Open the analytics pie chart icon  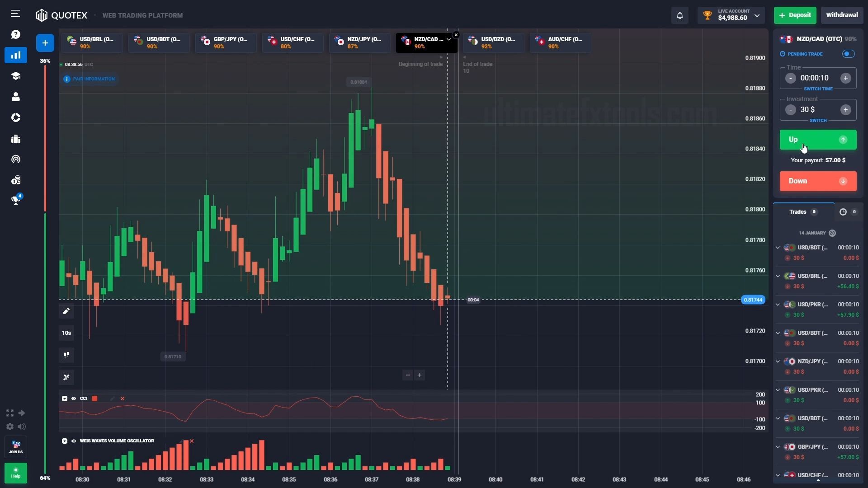click(x=16, y=117)
